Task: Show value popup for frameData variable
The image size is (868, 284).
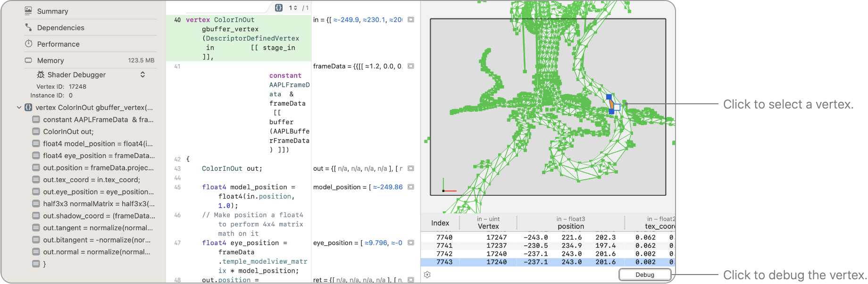Action: [x=411, y=66]
